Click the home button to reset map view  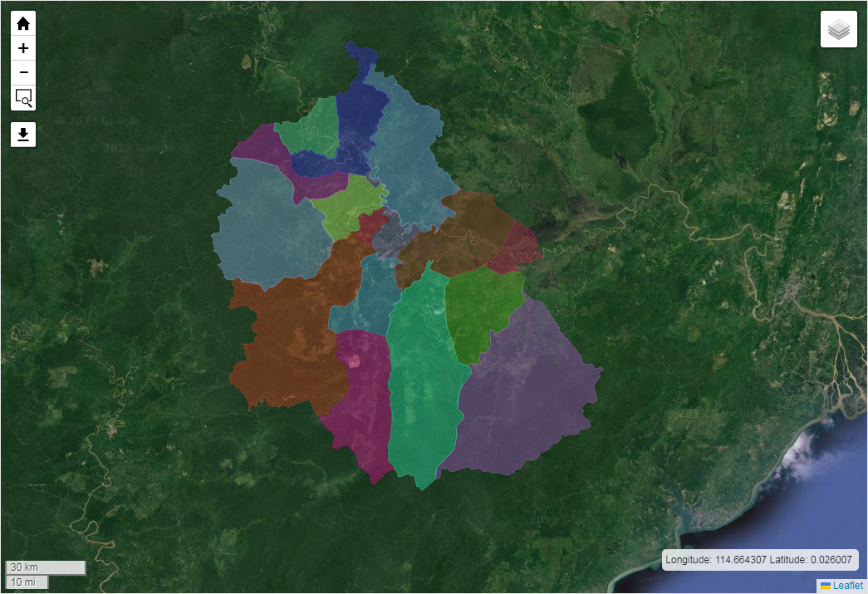point(23,23)
